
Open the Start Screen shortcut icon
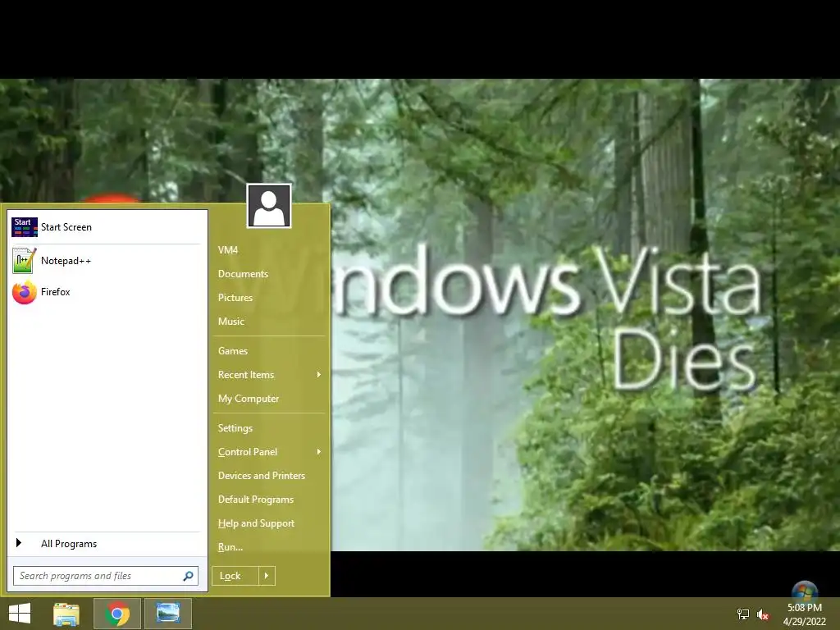[25, 227]
